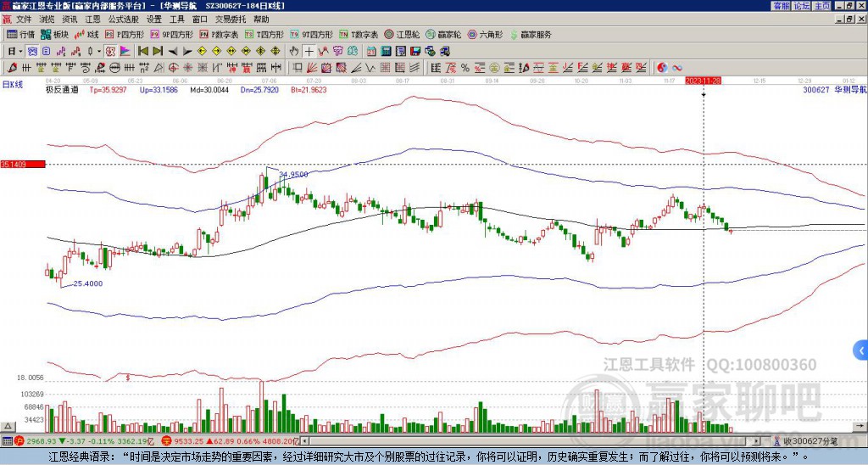Open the T数字表 tool

point(359,34)
